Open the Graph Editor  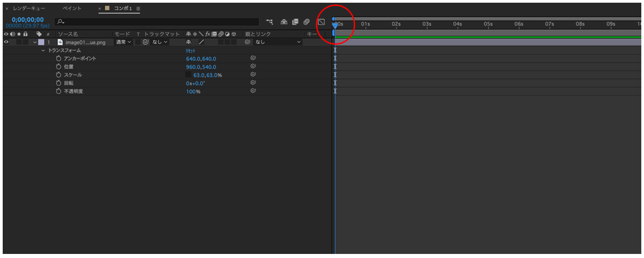pyautogui.click(x=321, y=22)
